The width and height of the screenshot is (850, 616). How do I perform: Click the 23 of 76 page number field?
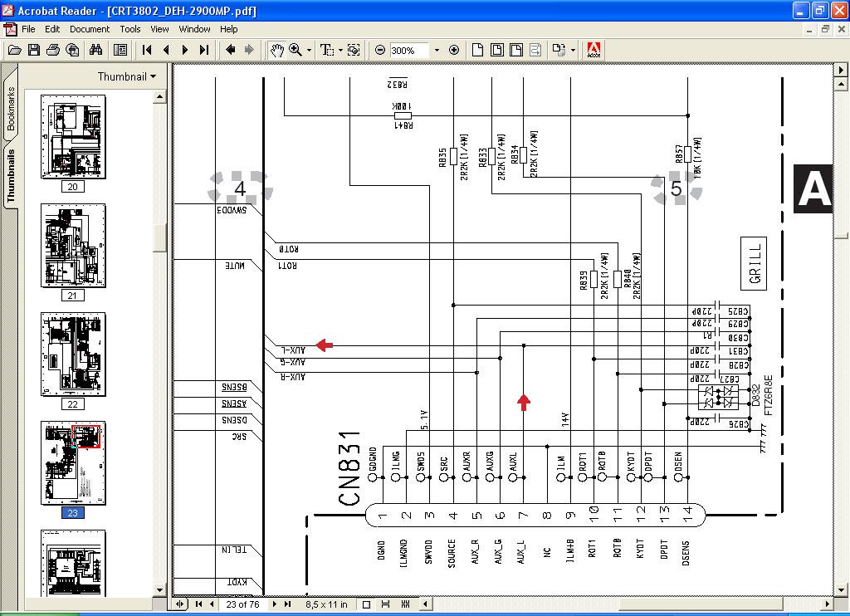coord(243,604)
